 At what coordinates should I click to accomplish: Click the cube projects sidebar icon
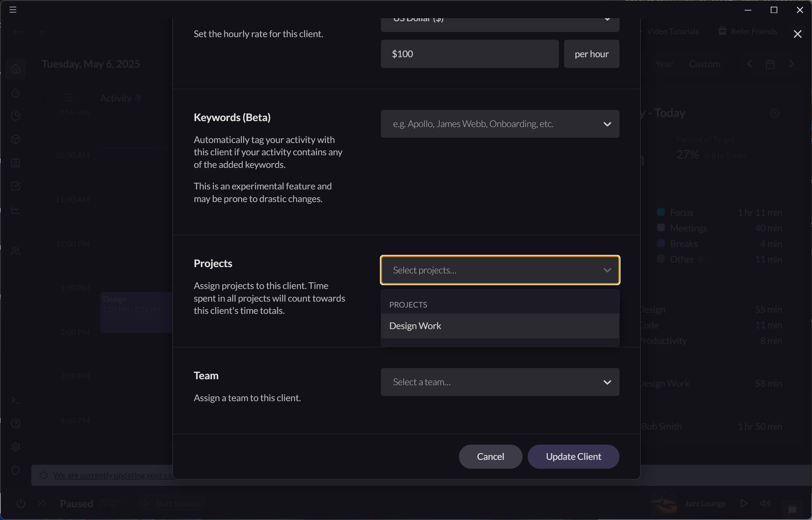coord(16,139)
